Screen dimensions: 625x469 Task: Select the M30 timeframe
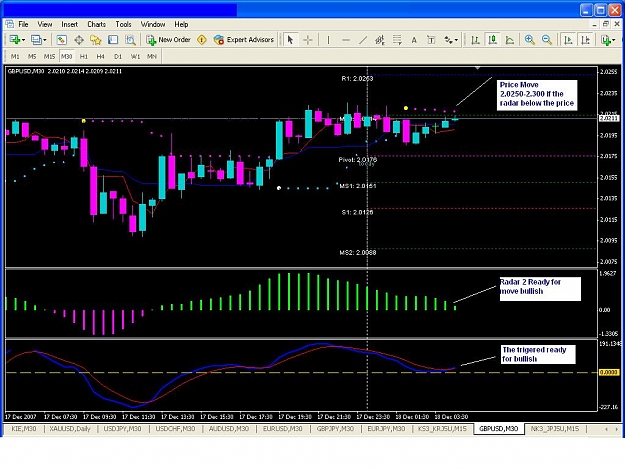67,57
